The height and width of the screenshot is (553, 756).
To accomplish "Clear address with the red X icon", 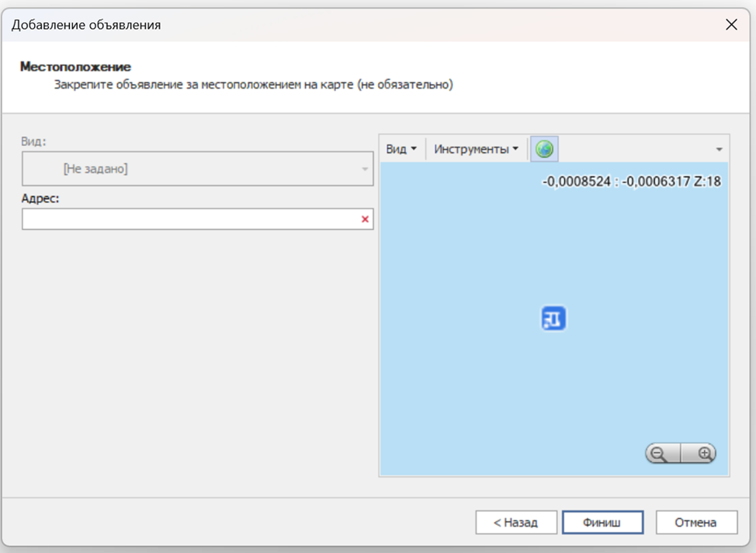I will pos(365,220).
